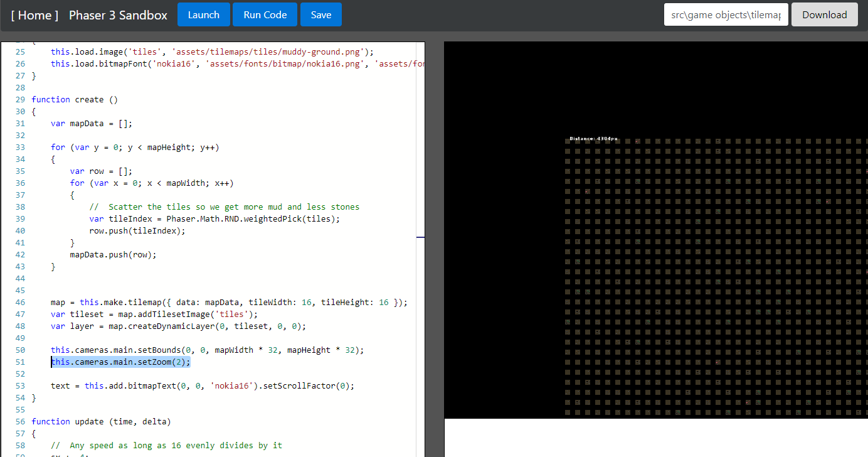Click line number 46 beside the tilemap code

pos(20,302)
